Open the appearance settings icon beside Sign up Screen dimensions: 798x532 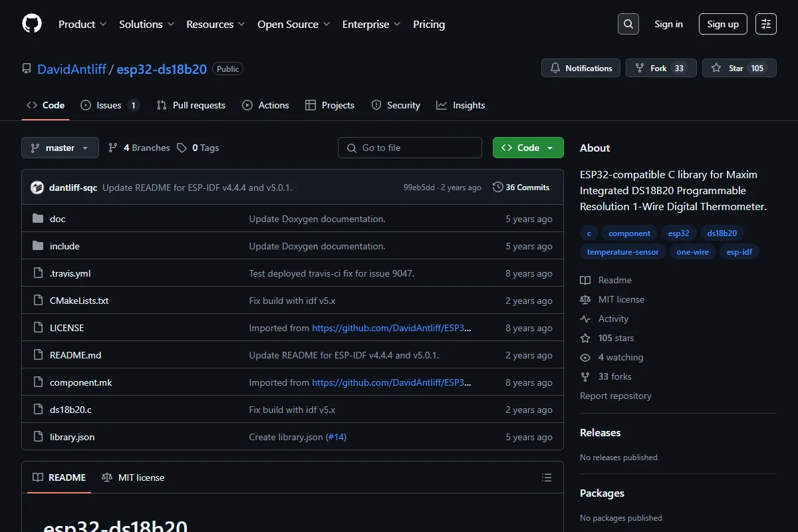click(x=766, y=24)
